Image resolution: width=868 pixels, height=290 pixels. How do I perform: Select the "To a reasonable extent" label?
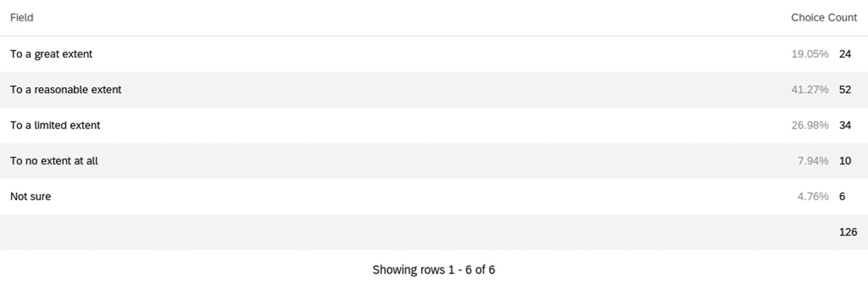(66, 90)
